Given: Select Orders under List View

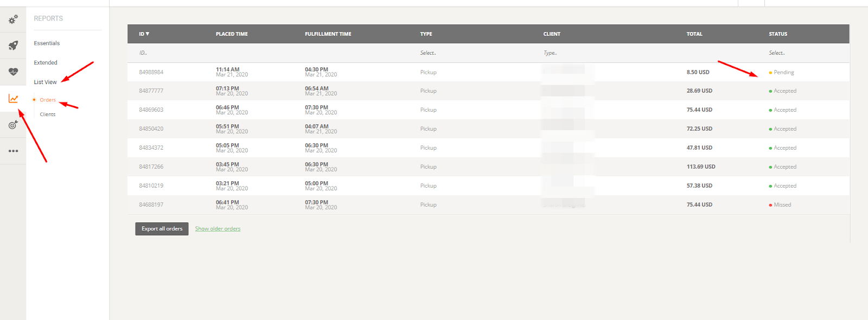Looking at the screenshot, I should 48,100.
